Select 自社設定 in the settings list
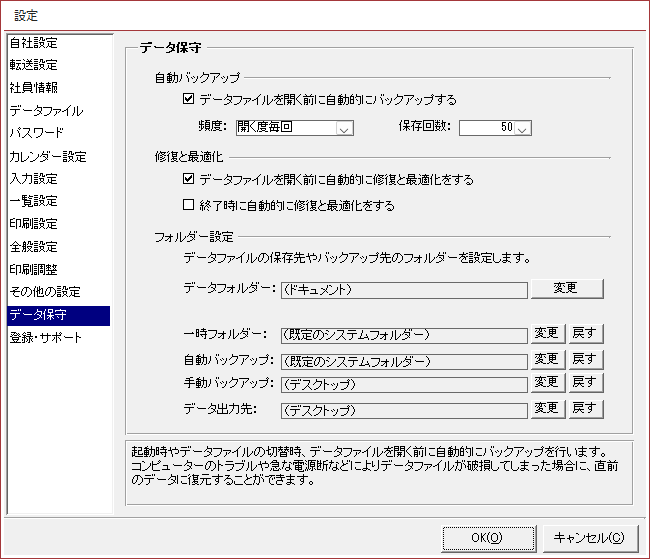 [x=34, y=43]
